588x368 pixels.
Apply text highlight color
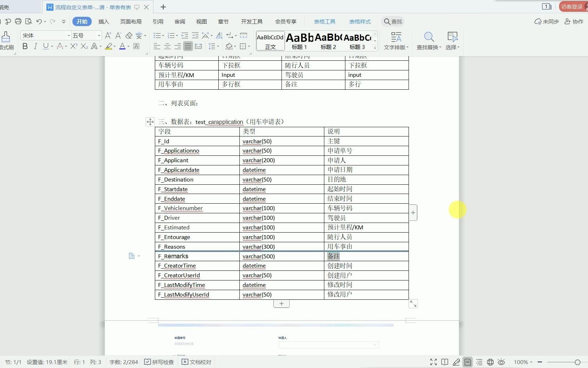pos(109,46)
